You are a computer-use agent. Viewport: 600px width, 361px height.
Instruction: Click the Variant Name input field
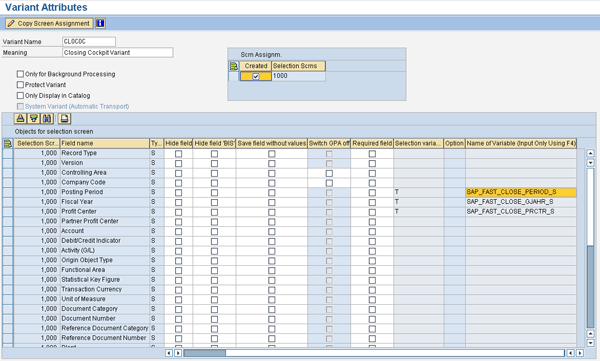coord(89,41)
